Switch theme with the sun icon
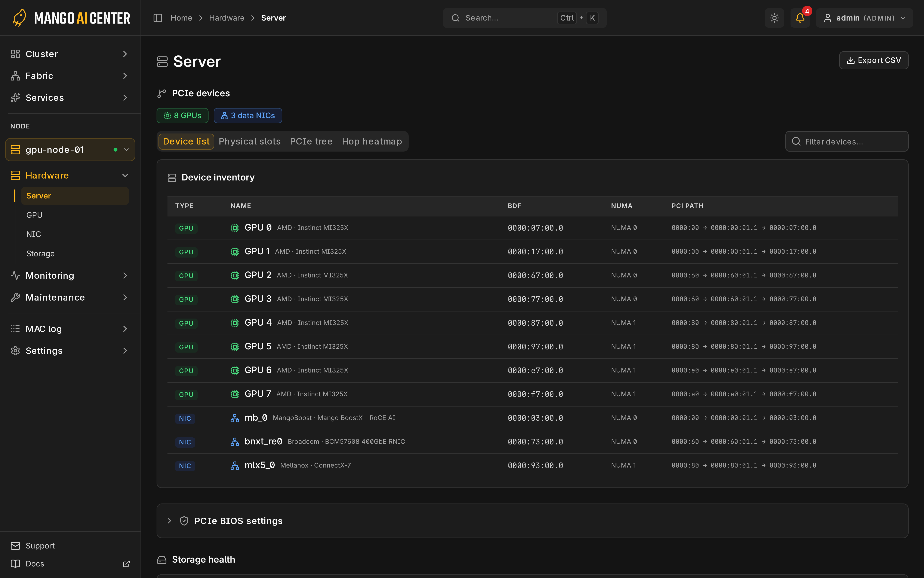This screenshot has height=578, width=924. (774, 18)
